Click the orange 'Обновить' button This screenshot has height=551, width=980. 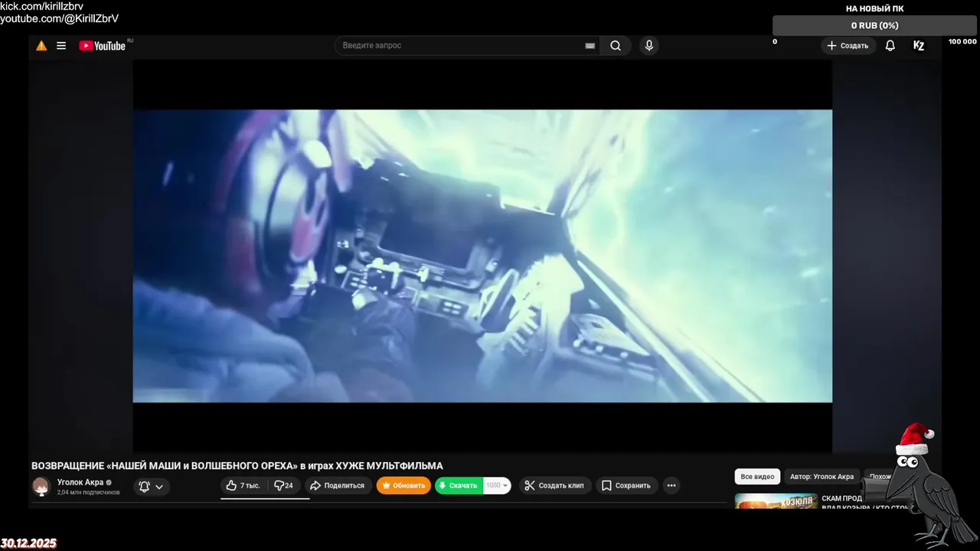pos(403,486)
